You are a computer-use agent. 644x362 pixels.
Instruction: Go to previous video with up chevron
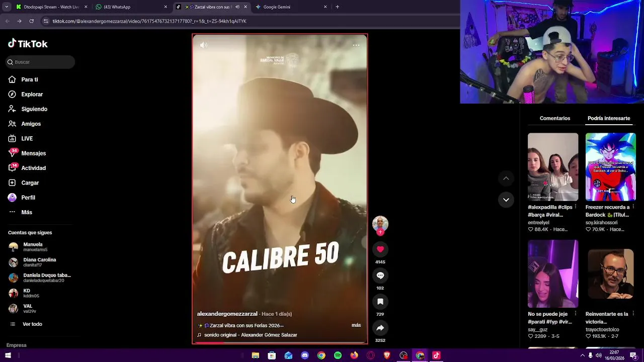coord(506,178)
